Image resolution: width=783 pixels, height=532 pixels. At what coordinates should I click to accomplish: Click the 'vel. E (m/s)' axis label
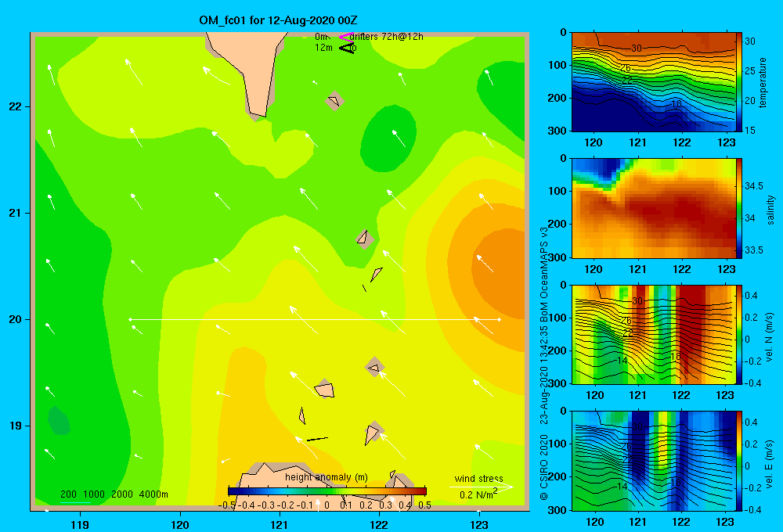pyautogui.click(x=770, y=464)
